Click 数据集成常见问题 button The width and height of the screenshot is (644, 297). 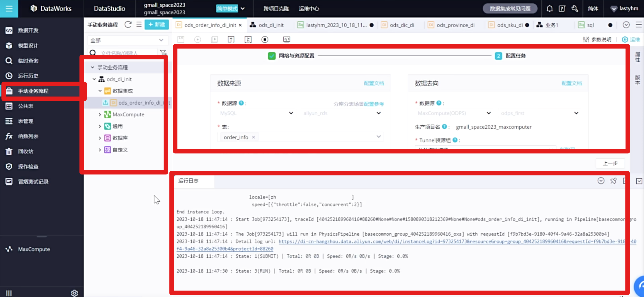(510, 8)
